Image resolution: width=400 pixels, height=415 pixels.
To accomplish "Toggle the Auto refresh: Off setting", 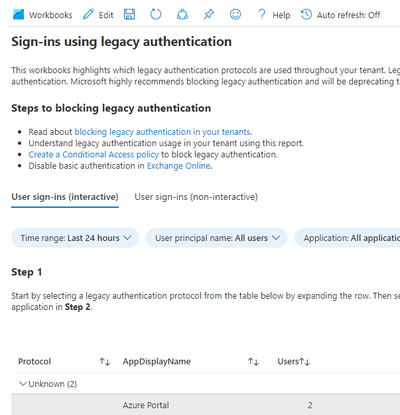I will (x=341, y=15).
